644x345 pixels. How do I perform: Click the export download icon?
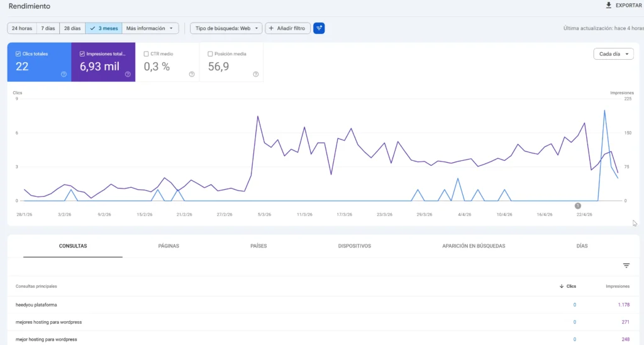click(x=608, y=6)
